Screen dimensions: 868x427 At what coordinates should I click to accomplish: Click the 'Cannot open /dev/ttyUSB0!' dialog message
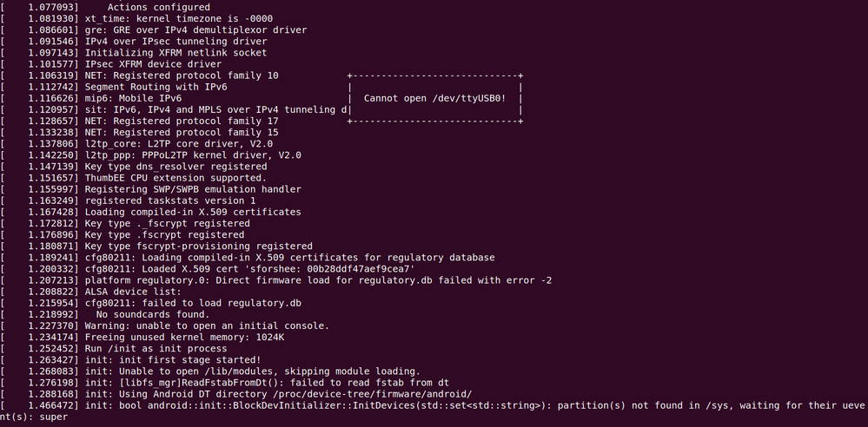(x=434, y=98)
